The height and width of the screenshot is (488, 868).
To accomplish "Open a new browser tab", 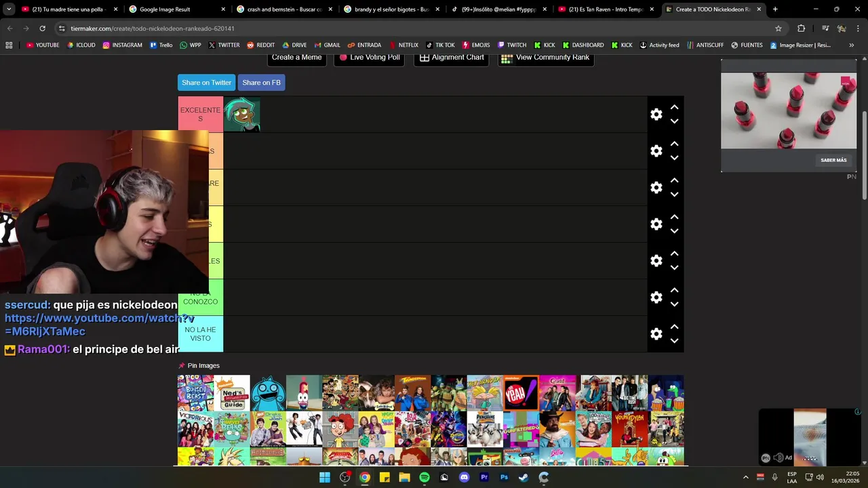I will pyautogui.click(x=775, y=9).
